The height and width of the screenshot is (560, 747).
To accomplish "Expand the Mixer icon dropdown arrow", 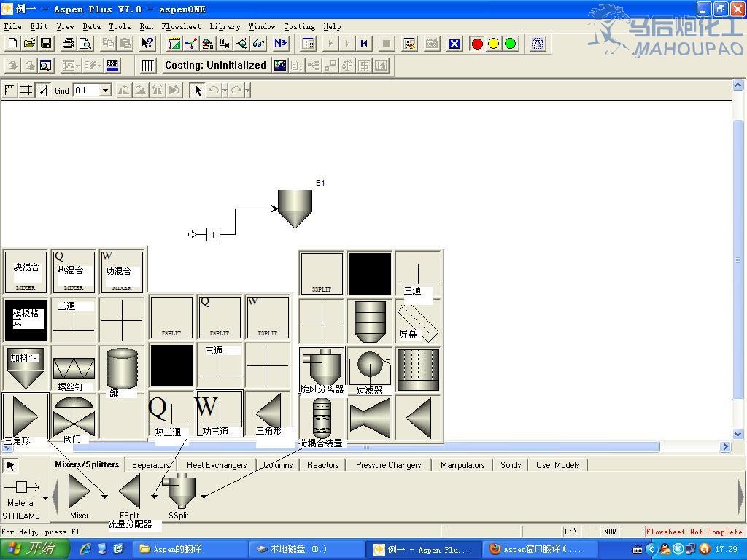I will (x=104, y=497).
